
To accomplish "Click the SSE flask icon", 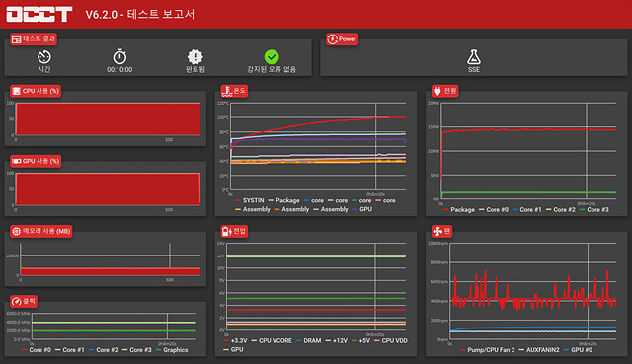I will coord(474,57).
